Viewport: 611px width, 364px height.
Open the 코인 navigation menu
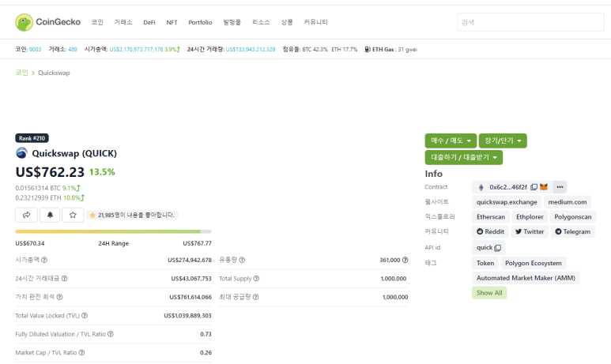coord(97,22)
